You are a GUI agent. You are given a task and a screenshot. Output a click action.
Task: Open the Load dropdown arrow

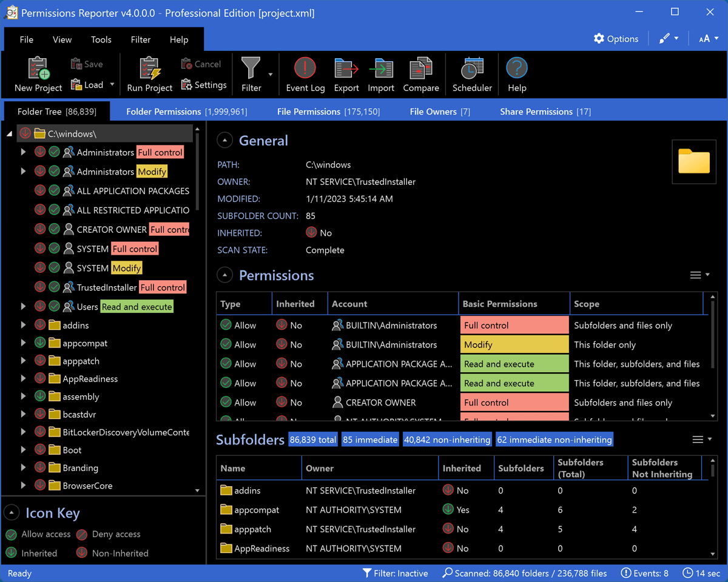point(112,85)
